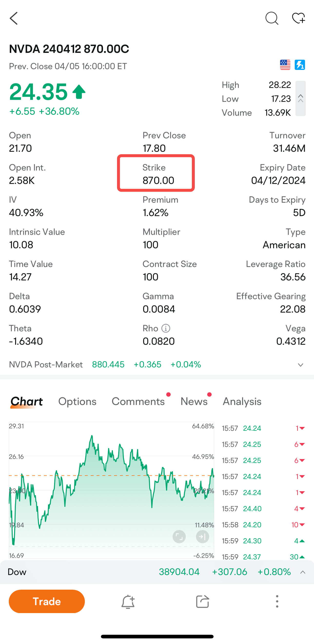Jump to latest chart point icon
This screenshot has height=644, width=314.
pyautogui.click(x=202, y=537)
